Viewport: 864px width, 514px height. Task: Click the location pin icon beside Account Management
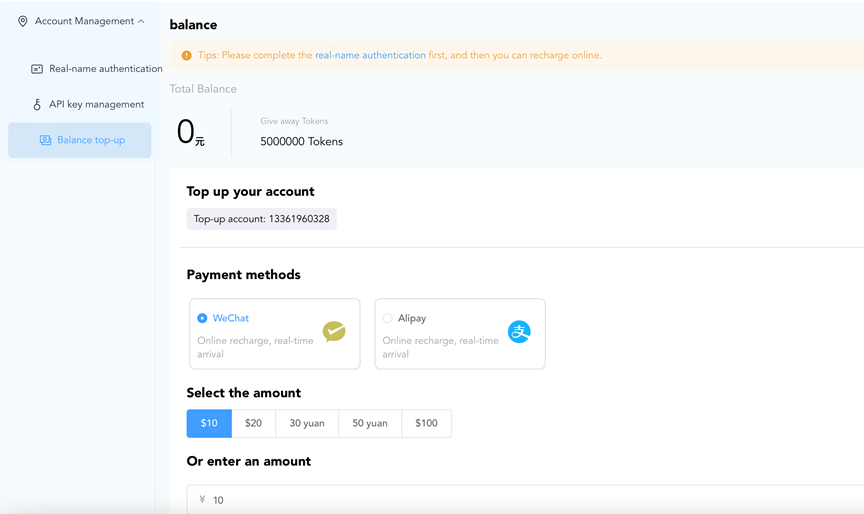(23, 21)
